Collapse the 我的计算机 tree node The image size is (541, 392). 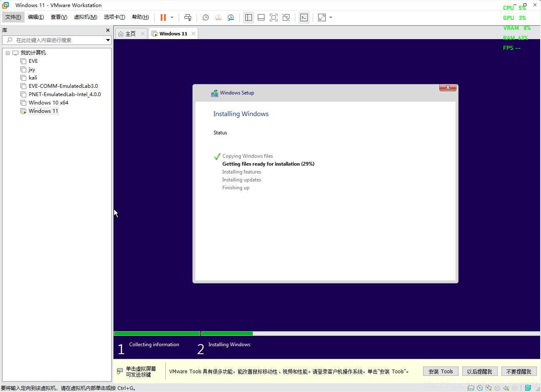click(7, 53)
